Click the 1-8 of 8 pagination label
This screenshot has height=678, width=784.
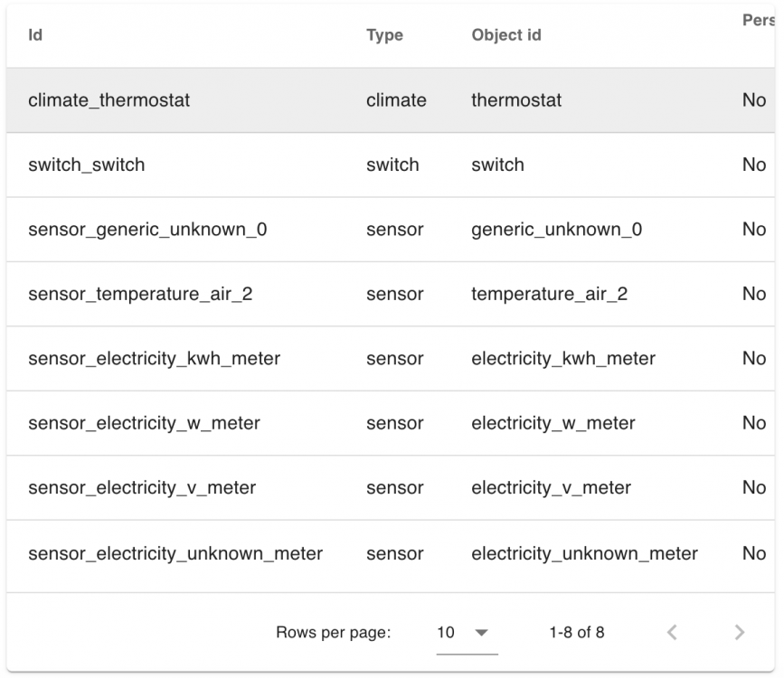pos(576,633)
